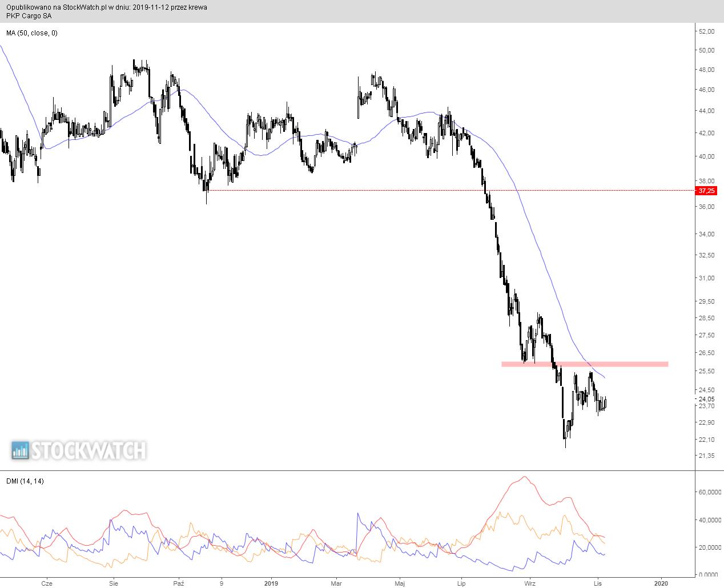The width and height of the screenshot is (724, 588).
Task: Click the 34,00 price axis label
Action: click(x=706, y=234)
